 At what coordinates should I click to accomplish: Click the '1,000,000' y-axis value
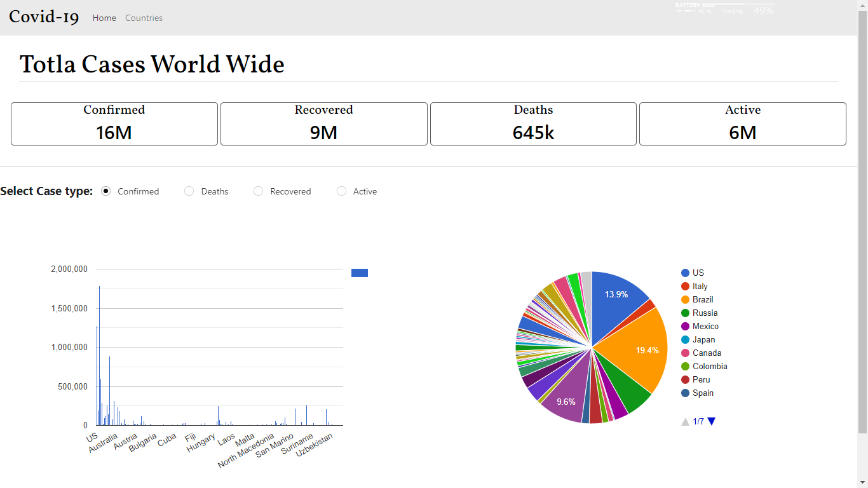coord(69,348)
